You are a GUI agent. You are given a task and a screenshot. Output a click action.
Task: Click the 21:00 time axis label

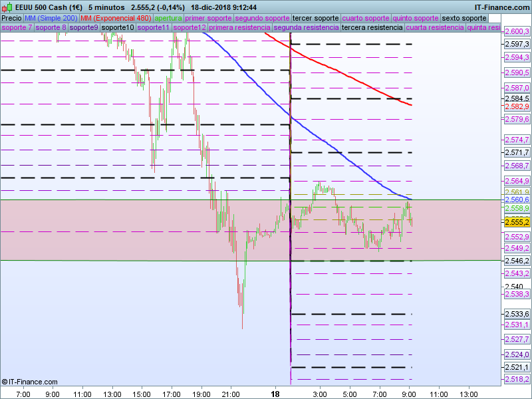pyautogui.click(x=231, y=394)
